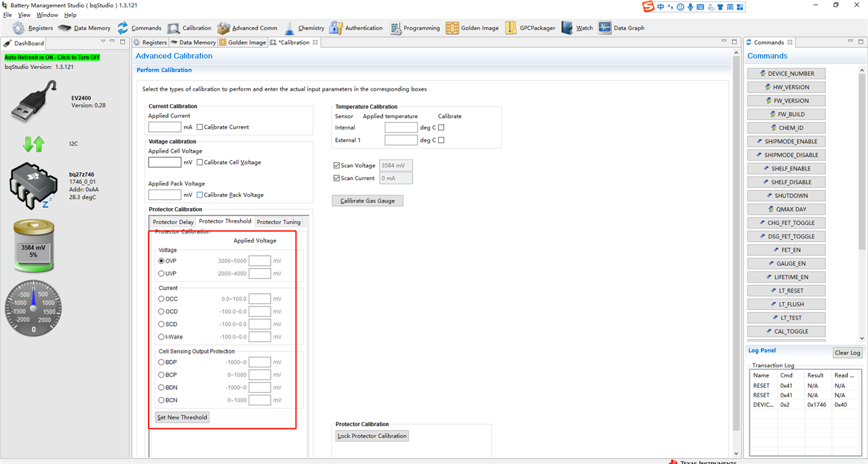This screenshot has height=464, width=868.
Task: Open the Commands toolbar item
Action: tap(139, 28)
